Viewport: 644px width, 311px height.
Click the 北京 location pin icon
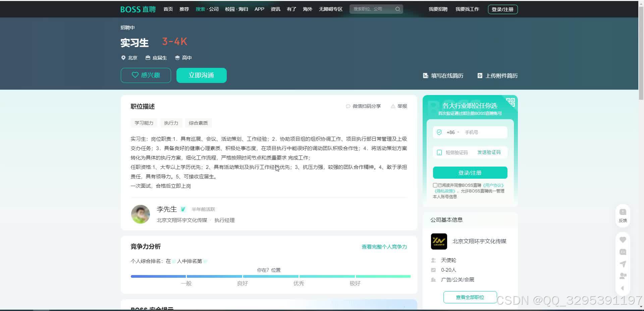click(123, 58)
